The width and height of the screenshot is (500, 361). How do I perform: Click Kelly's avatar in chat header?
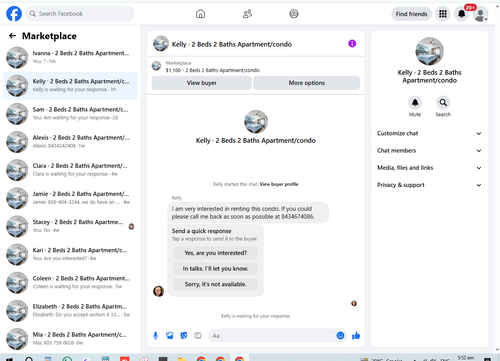click(161, 44)
